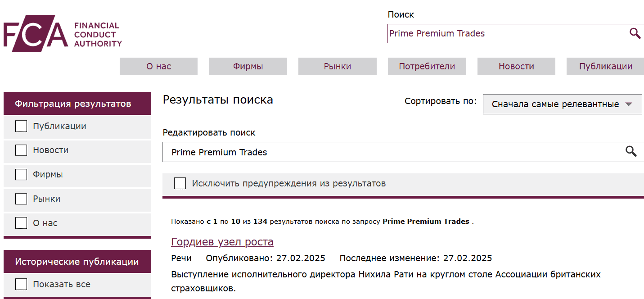Screen dimensions: 644x299
Task: Enable the Фирмы filter checkbox
Action: point(21,174)
